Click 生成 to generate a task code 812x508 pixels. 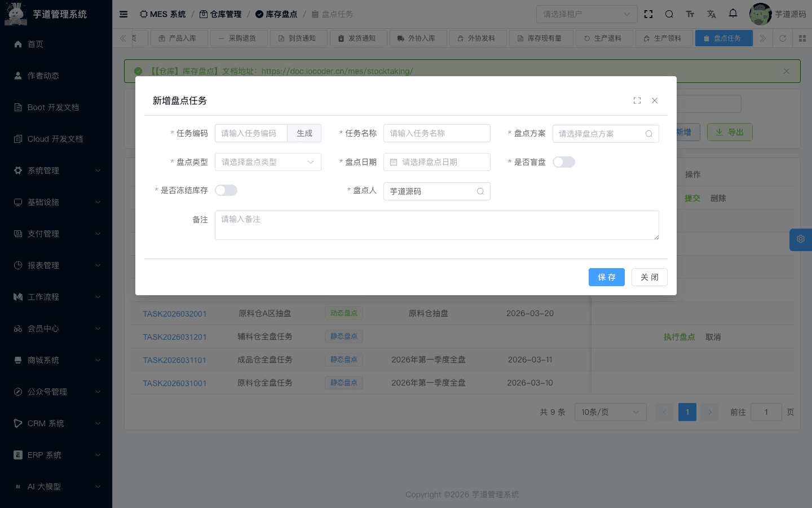[304, 133]
